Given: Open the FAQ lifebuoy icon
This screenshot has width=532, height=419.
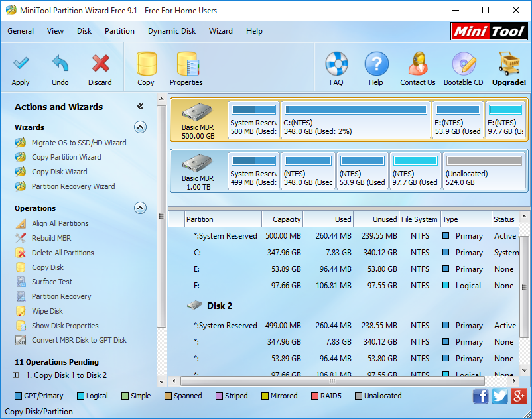Looking at the screenshot, I should point(336,64).
